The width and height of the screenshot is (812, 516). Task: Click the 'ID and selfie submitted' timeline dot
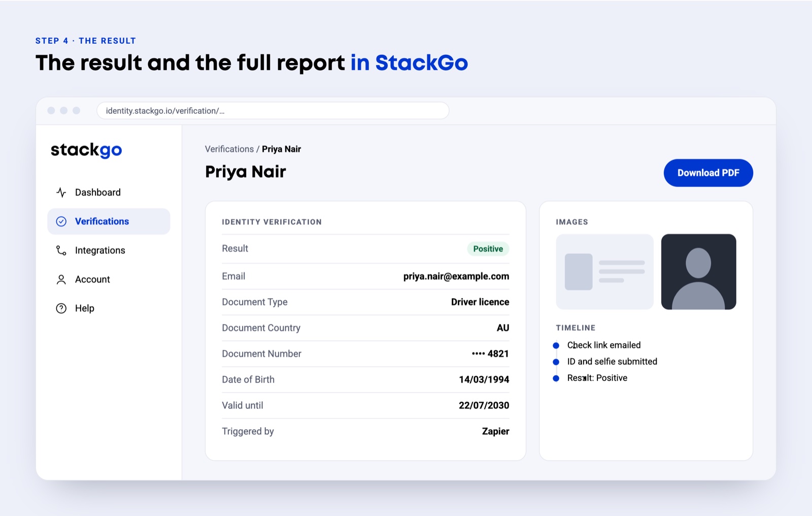556,362
